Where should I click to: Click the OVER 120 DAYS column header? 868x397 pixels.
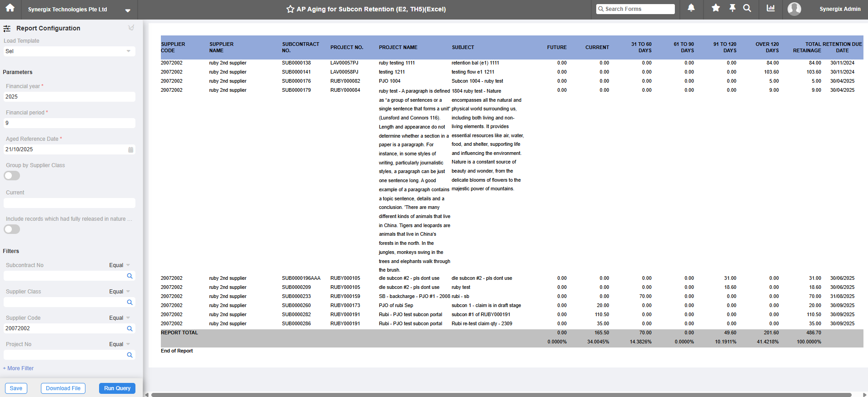(767, 47)
